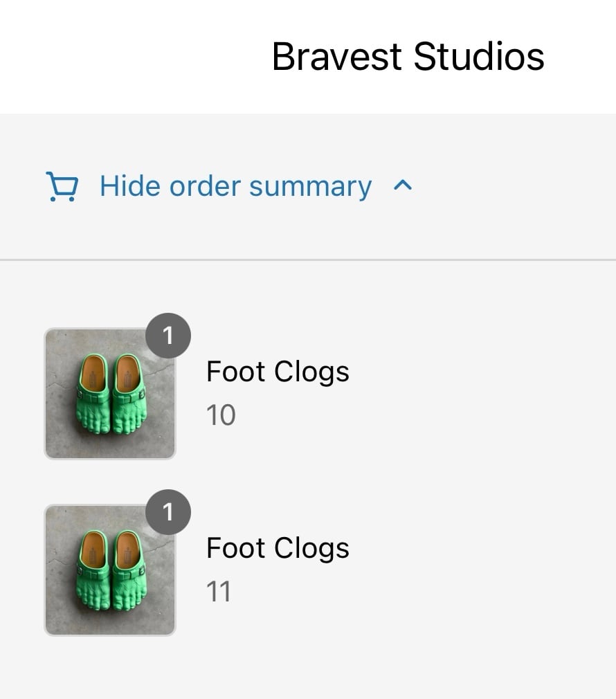Screen dimensions: 616x699
Task: Click right green clog in first product image
Action: click(129, 394)
